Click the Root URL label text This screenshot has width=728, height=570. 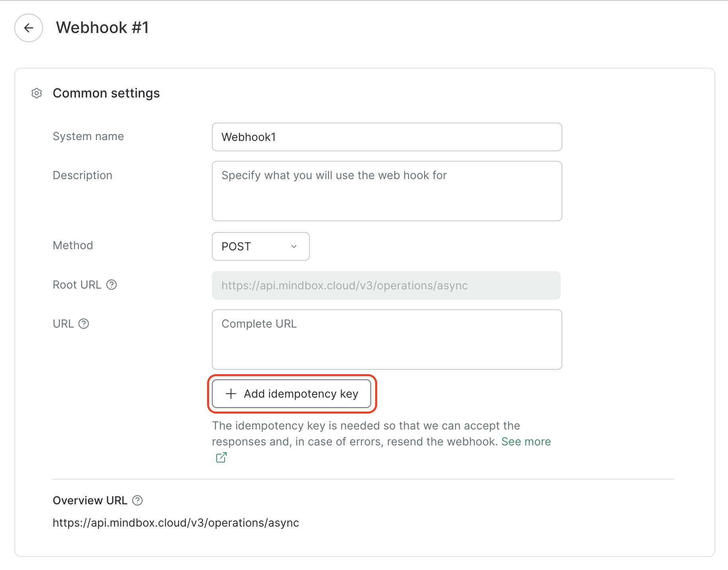[x=77, y=285]
